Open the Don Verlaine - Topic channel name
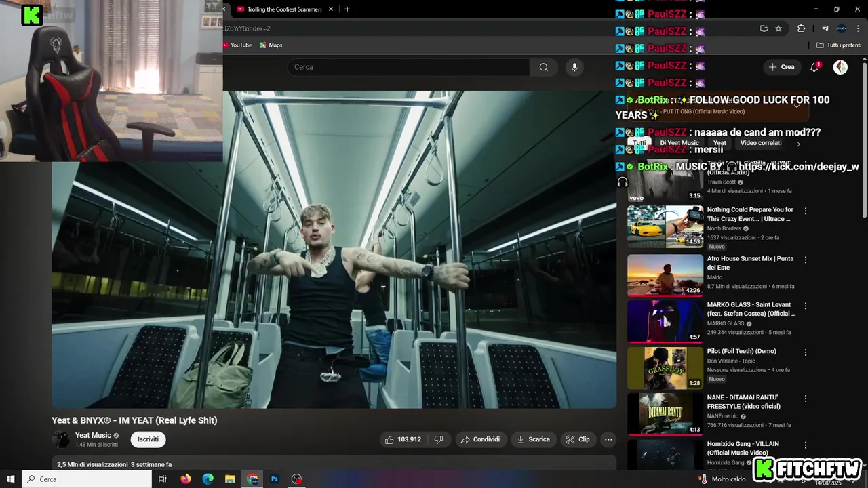This screenshot has width=868, height=488. coord(731,361)
